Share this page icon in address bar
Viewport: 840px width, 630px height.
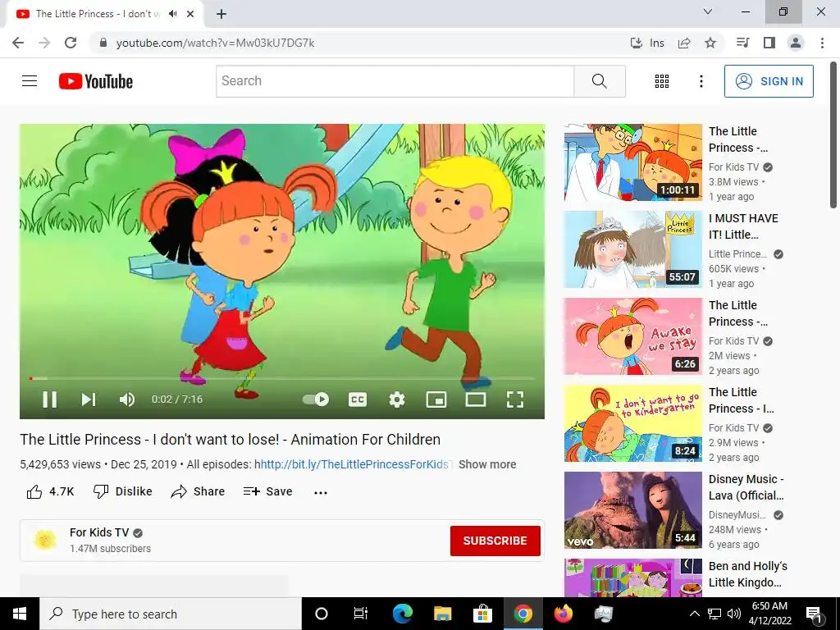click(684, 43)
